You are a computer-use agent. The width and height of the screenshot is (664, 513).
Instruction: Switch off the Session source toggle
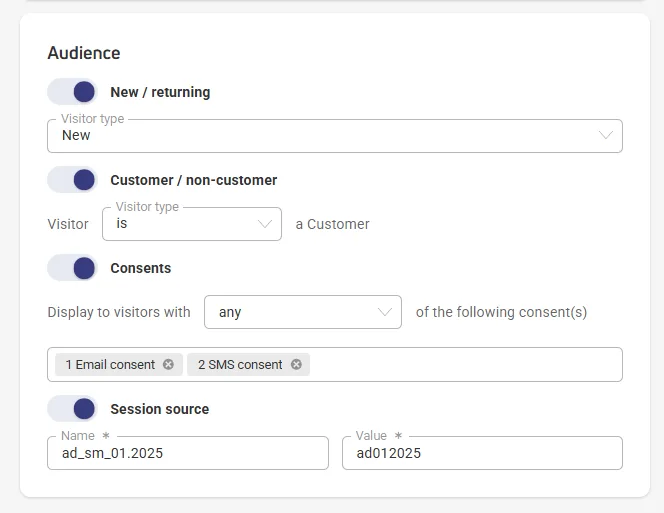[x=72, y=409]
